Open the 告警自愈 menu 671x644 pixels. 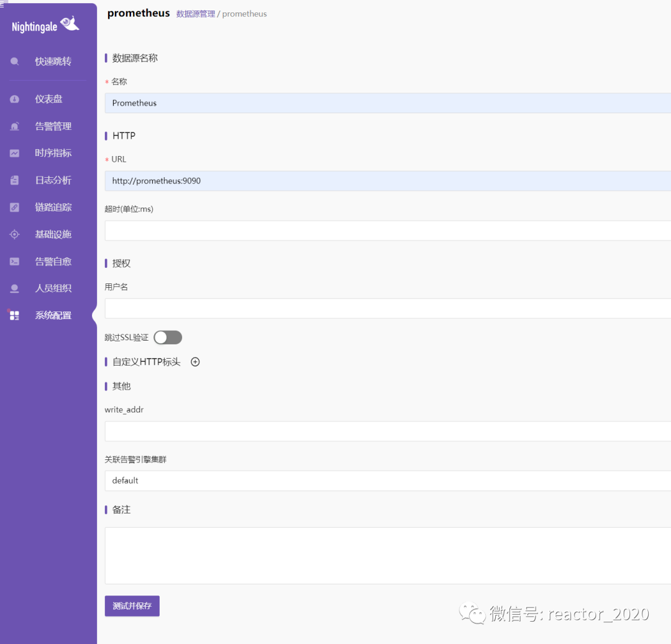tap(53, 261)
